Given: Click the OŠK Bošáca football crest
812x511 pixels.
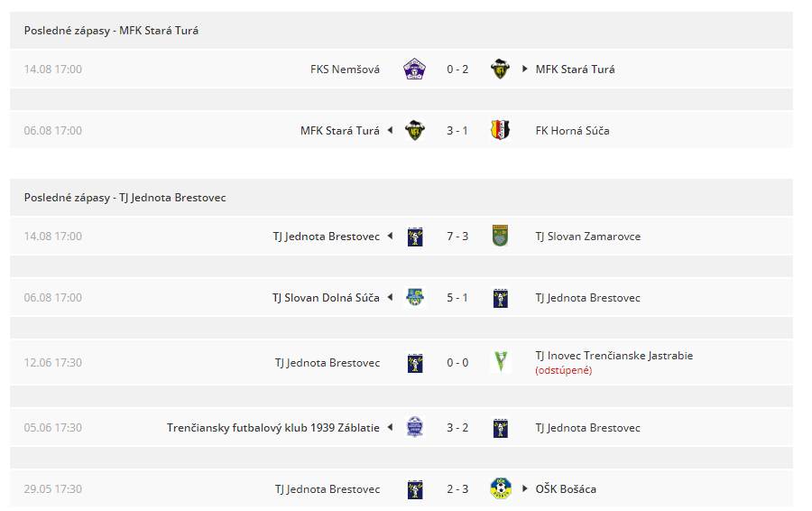Looking at the screenshot, I should [x=501, y=488].
